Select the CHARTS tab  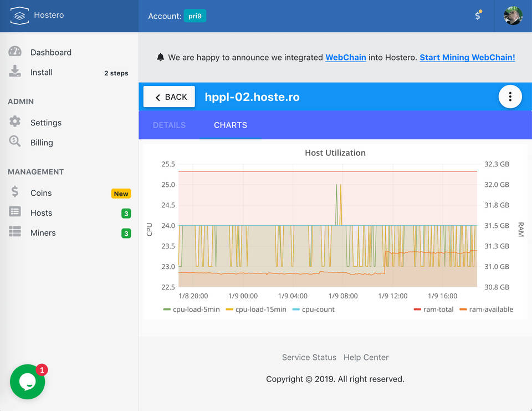coord(231,125)
